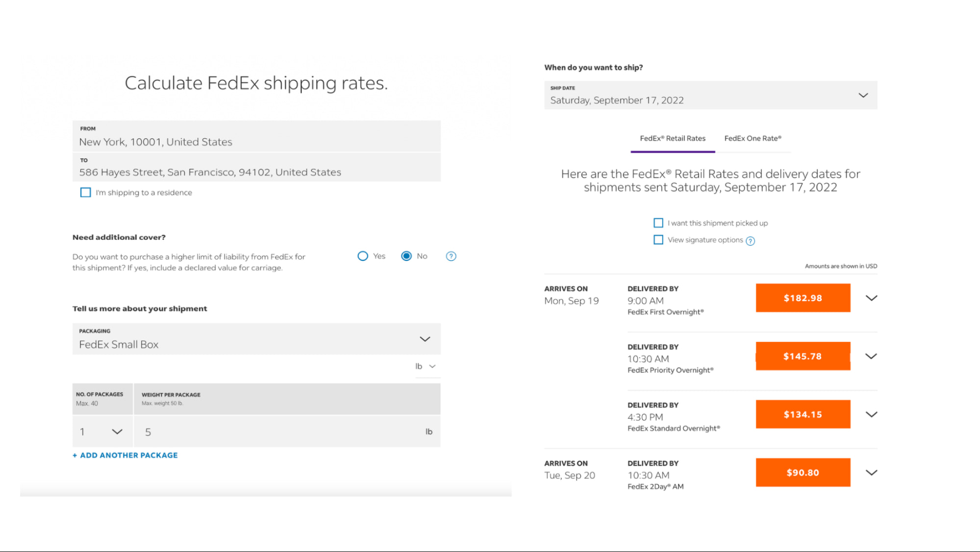
Task: Open number of packages dropdown
Action: [x=102, y=432]
